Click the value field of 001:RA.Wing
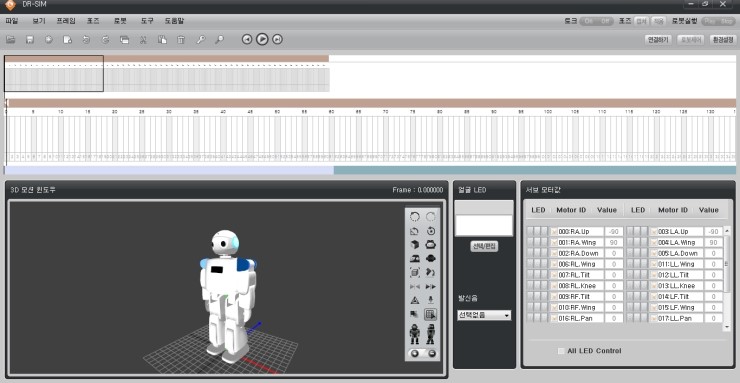This screenshot has width=740, height=383. (x=614, y=242)
